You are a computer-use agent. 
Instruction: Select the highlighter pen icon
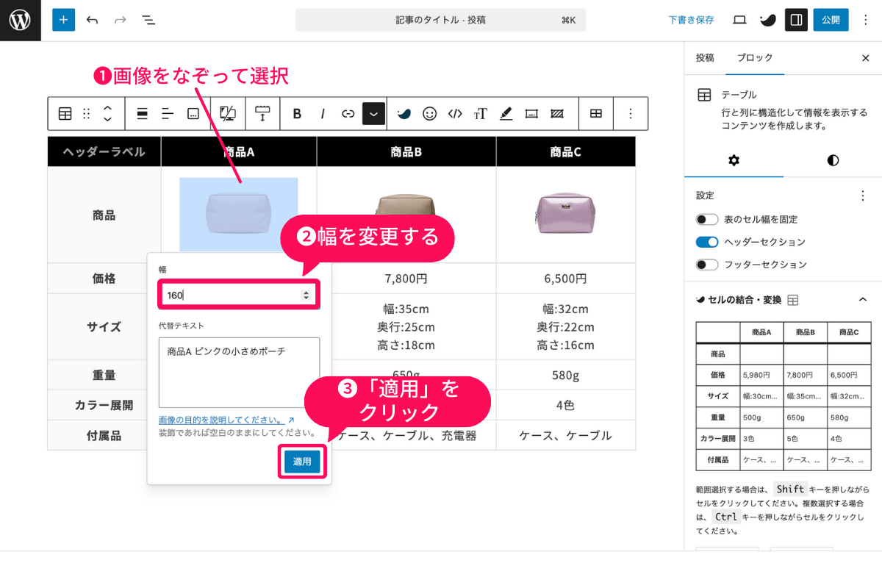click(506, 113)
